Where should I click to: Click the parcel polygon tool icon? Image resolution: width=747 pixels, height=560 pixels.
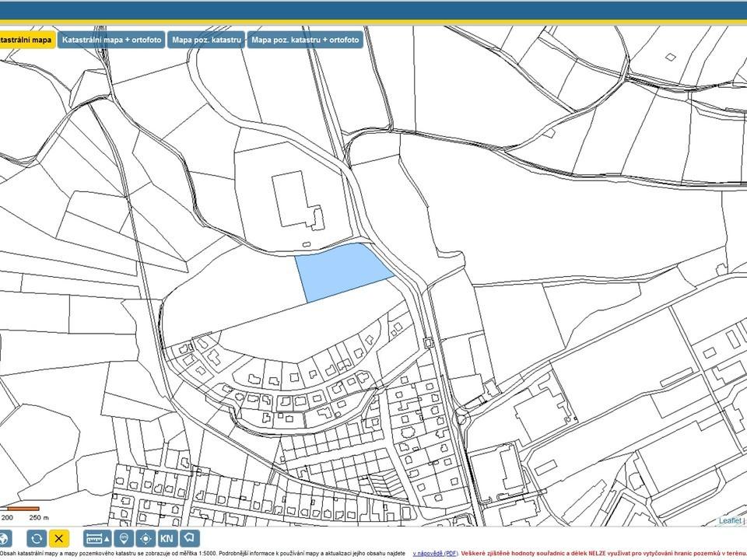(190, 538)
